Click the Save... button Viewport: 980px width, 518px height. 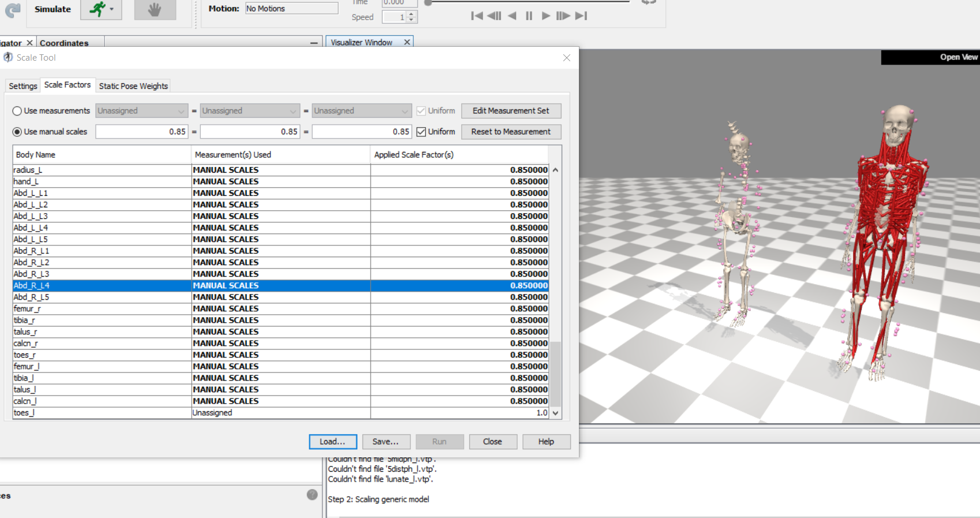pos(386,442)
